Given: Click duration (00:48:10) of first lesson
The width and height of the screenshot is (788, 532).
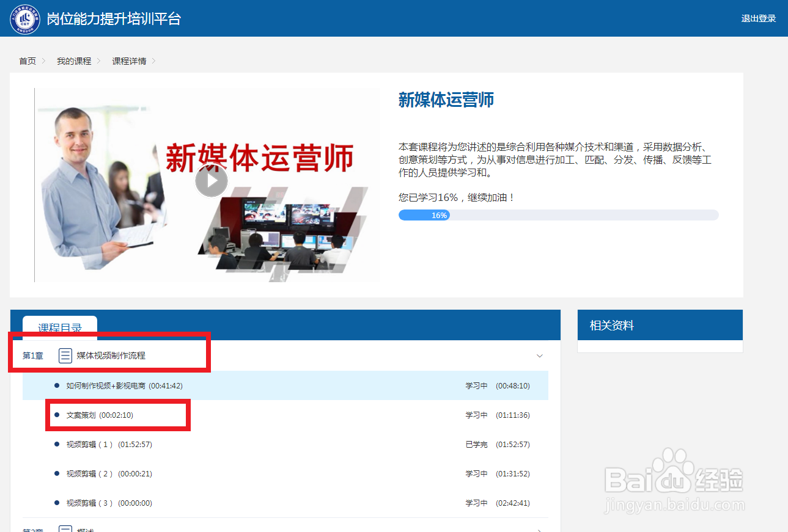Looking at the screenshot, I should tap(513, 386).
